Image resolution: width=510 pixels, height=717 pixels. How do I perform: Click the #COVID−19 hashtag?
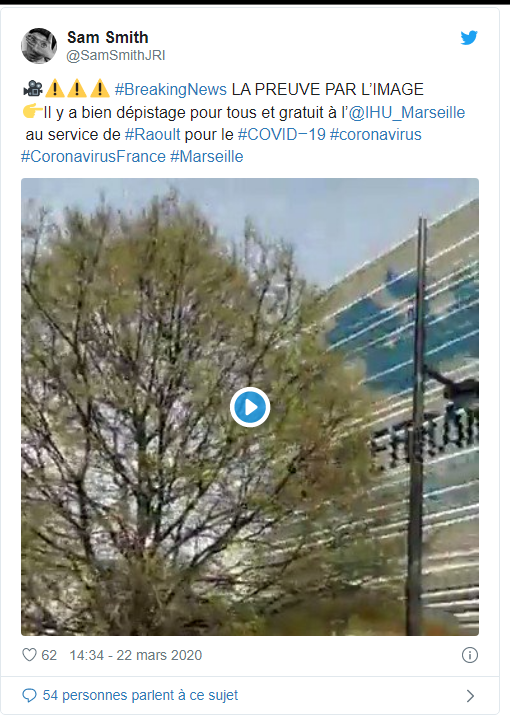coord(282,134)
